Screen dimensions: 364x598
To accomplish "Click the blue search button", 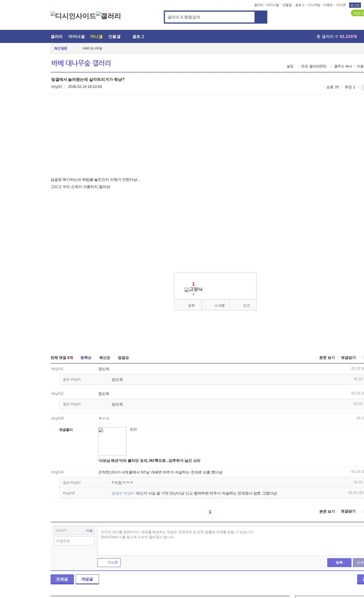I will [x=261, y=17].
